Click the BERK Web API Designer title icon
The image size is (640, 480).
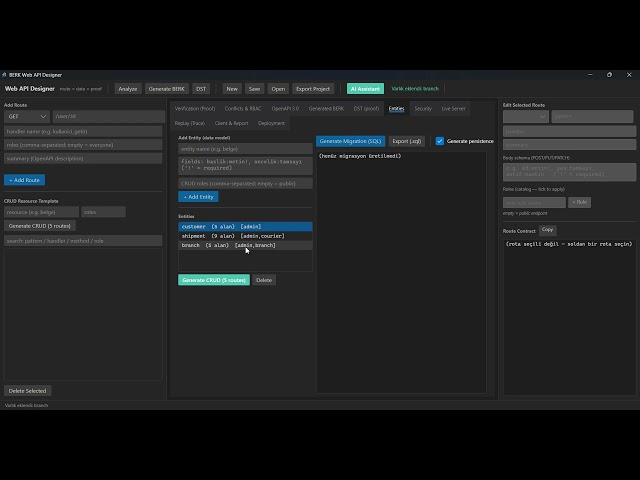click(x=4, y=75)
